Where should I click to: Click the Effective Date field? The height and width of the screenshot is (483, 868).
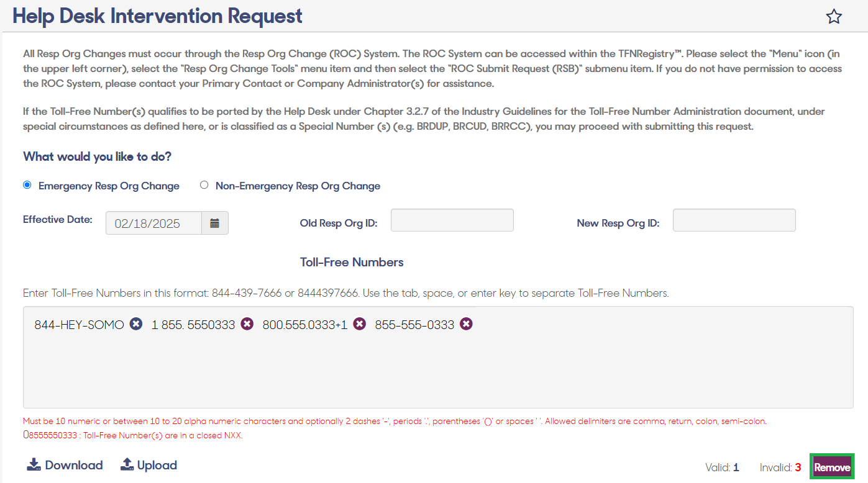[153, 223]
